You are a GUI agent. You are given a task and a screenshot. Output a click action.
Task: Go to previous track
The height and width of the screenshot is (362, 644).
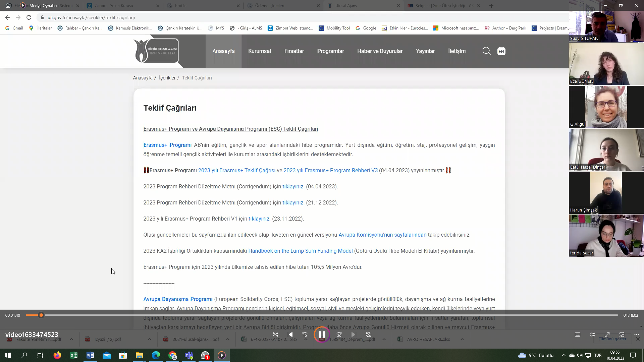290,335
